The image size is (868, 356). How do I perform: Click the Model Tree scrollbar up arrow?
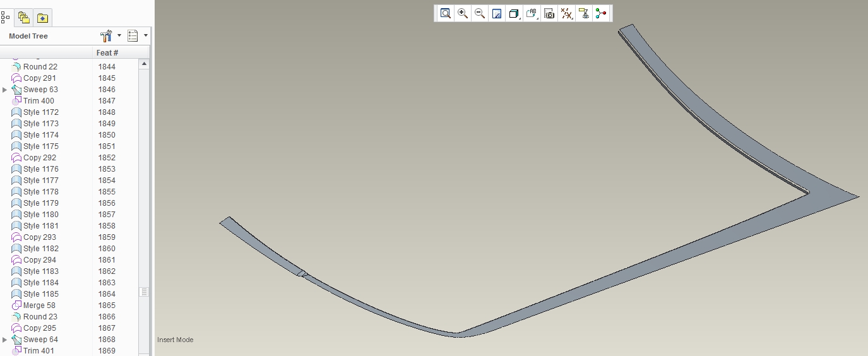pos(145,64)
